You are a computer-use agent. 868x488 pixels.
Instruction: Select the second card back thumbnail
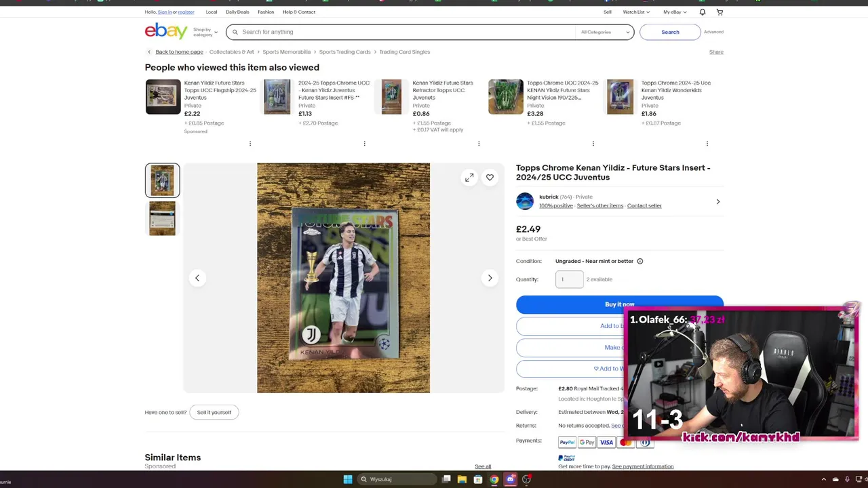coord(162,218)
